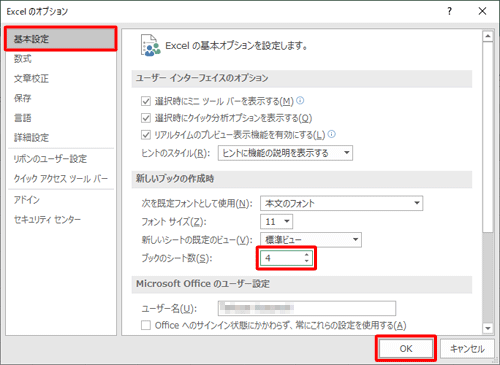500x365 pixels.
Task: Select the 基本設定 category
Action: click(61, 39)
